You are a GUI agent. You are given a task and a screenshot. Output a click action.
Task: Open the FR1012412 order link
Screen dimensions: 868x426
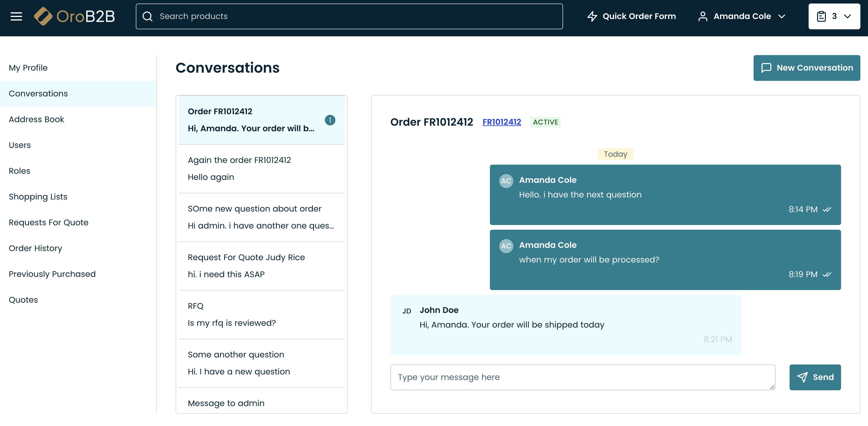point(501,122)
